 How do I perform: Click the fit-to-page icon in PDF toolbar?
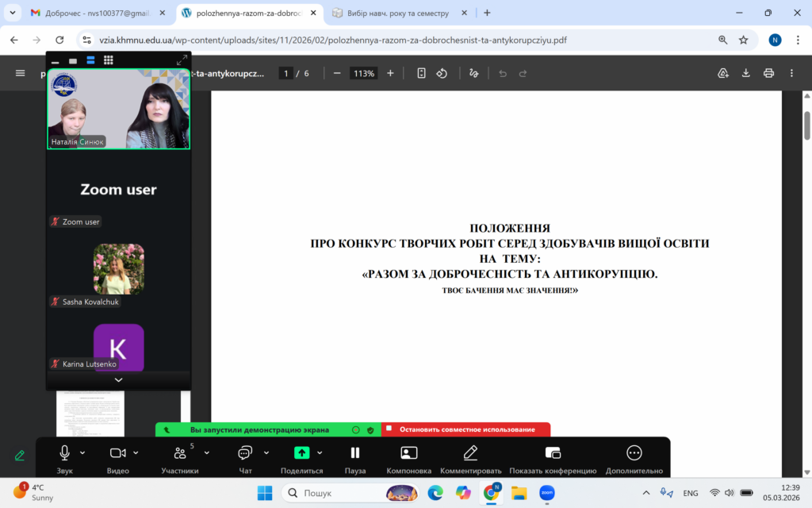(421, 73)
